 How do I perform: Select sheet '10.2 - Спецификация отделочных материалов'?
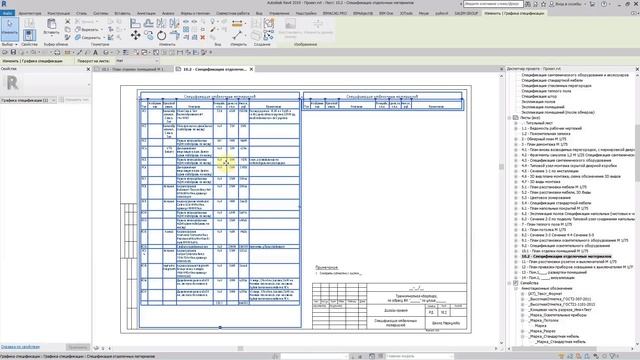[566, 256]
